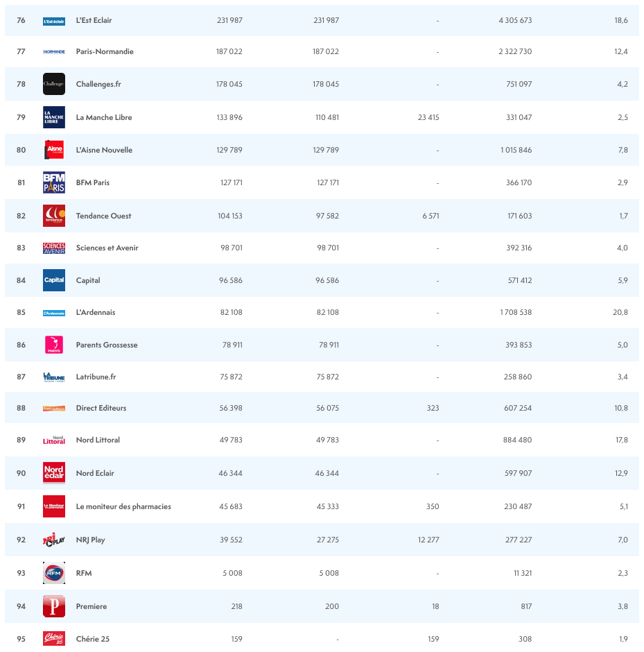
Task: Click the BFM Paris logo icon
Action: [54, 182]
